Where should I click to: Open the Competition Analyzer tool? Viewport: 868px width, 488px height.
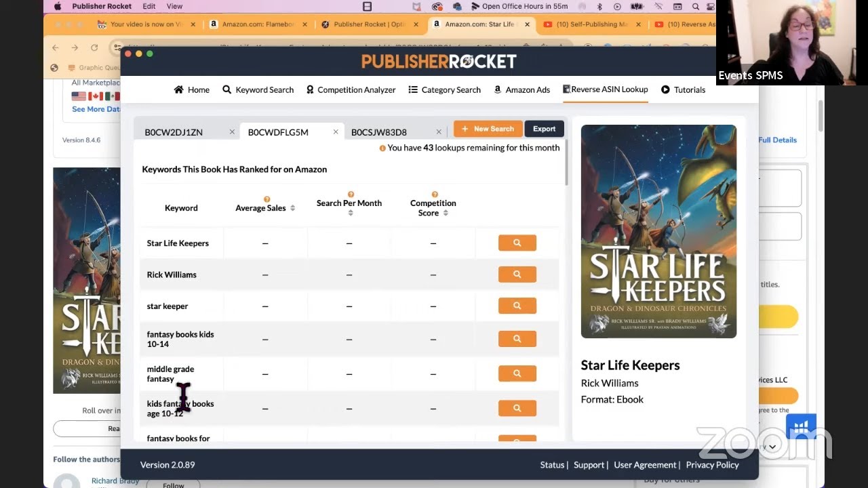coord(351,89)
